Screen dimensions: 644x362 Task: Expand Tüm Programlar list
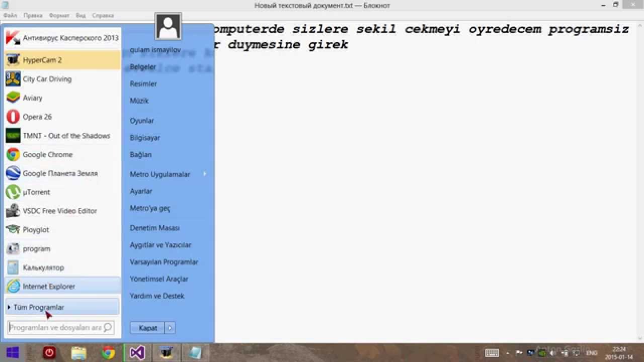click(x=62, y=307)
